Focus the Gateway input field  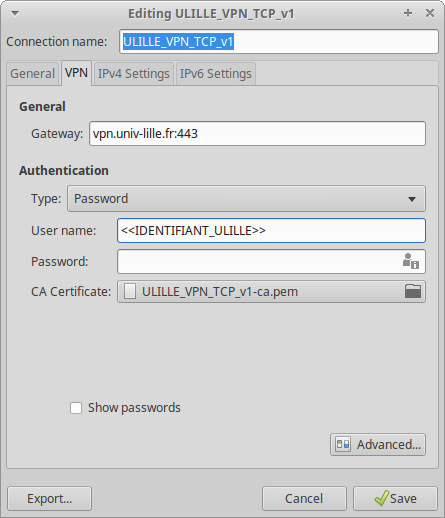257,134
